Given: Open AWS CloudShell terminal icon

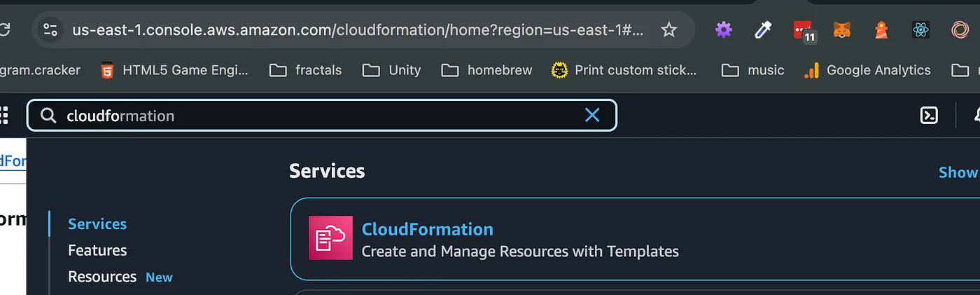Looking at the screenshot, I should pos(929,115).
